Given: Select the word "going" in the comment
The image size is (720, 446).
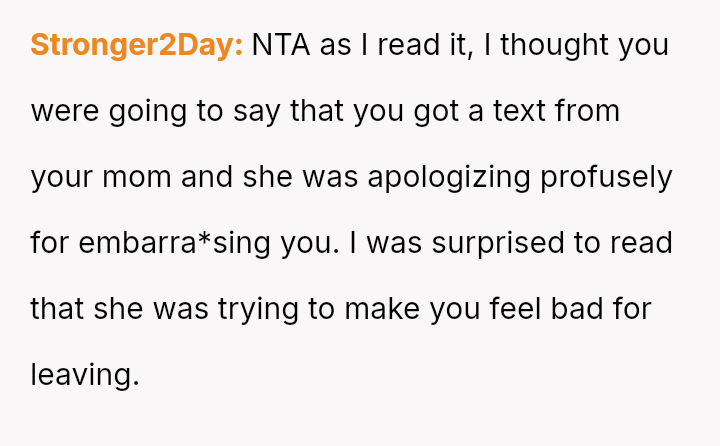Looking at the screenshot, I should coord(141,111).
